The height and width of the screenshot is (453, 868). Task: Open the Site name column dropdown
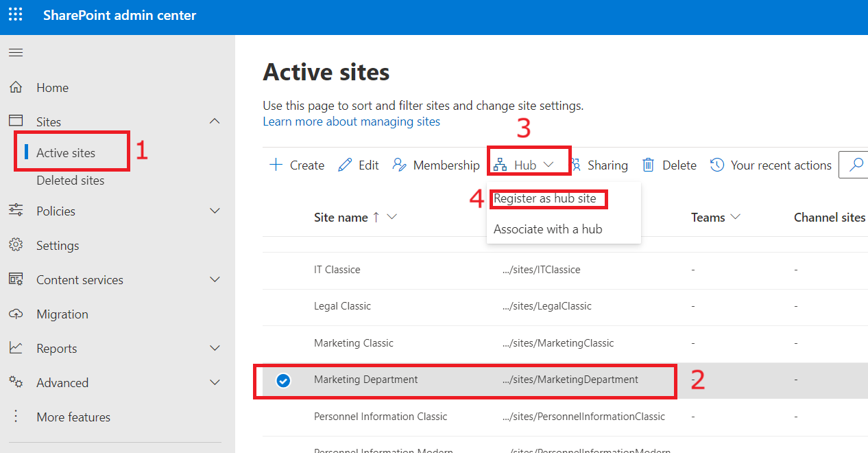coord(392,217)
